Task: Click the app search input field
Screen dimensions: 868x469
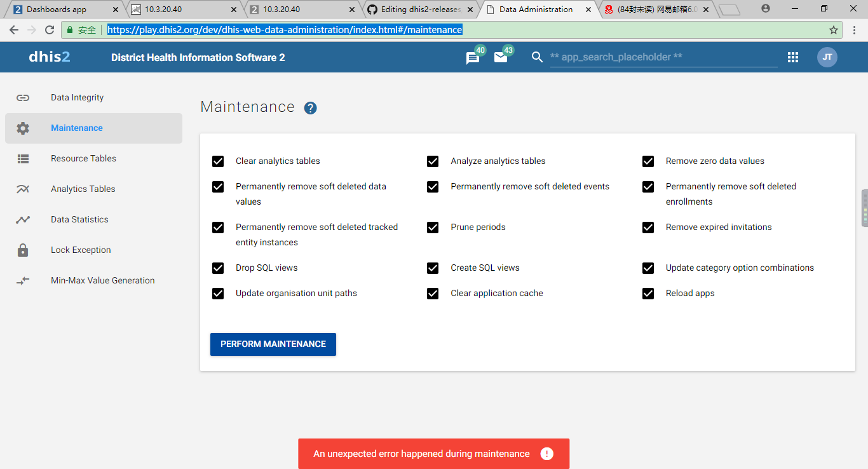Action: [x=663, y=57]
